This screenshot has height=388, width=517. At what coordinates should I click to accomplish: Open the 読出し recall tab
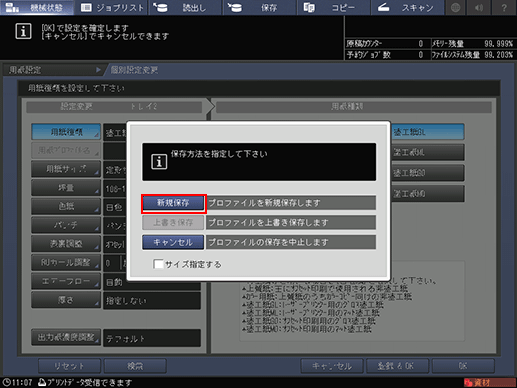pos(185,7)
